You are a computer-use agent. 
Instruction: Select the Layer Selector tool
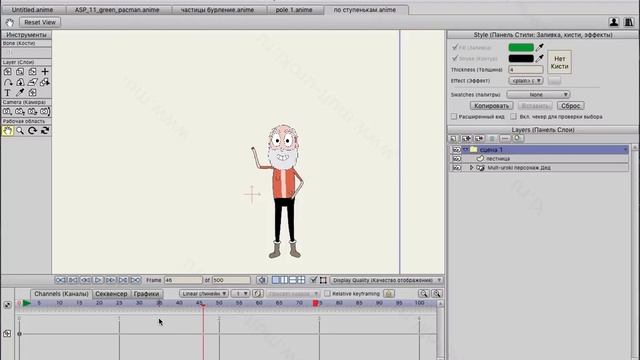(45, 82)
